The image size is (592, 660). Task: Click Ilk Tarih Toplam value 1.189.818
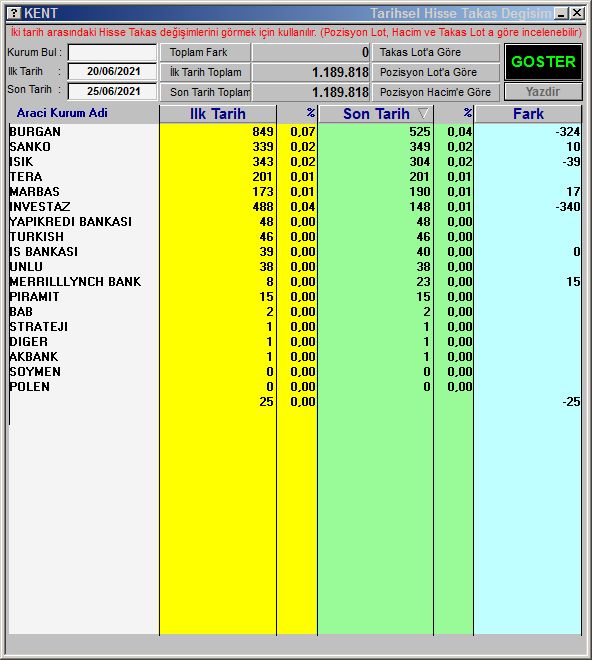pyautogui.click(x=340, y=72)
